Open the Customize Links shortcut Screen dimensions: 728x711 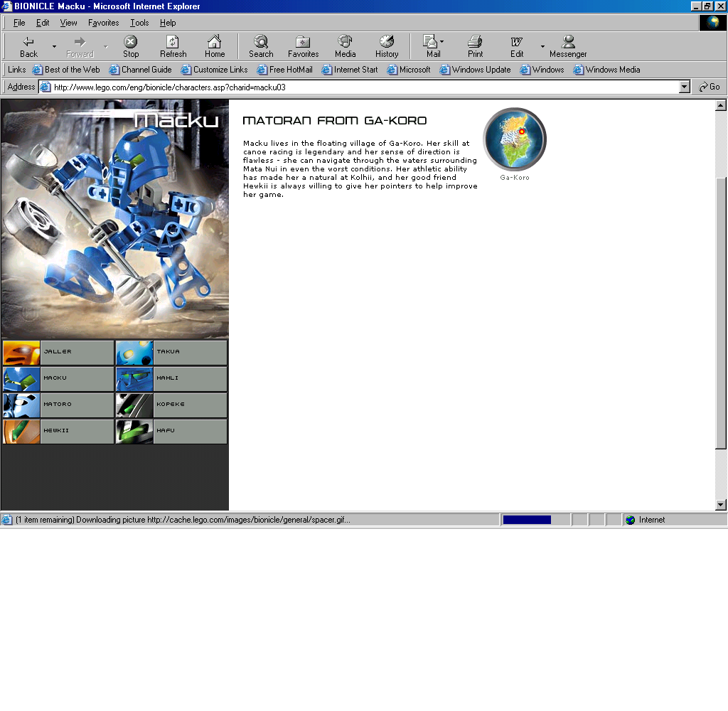pyautogui.click(x=214, y=70)
